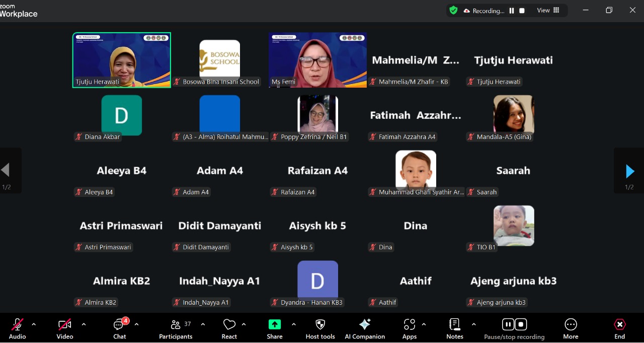The image size is (644, 343).
Task: Expand the video options chevron
Action: (84, 324)
